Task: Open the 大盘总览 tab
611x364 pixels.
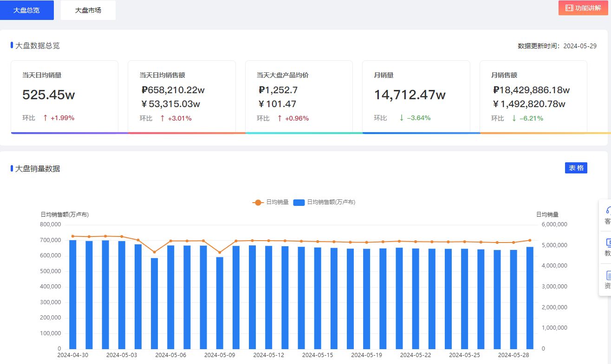Action: [26, 10]
